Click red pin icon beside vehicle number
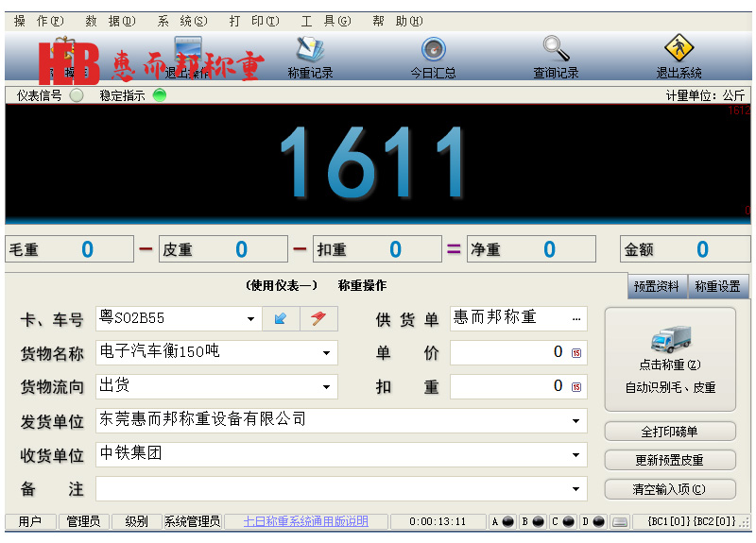The image size is (756, 543). point(318,319)
